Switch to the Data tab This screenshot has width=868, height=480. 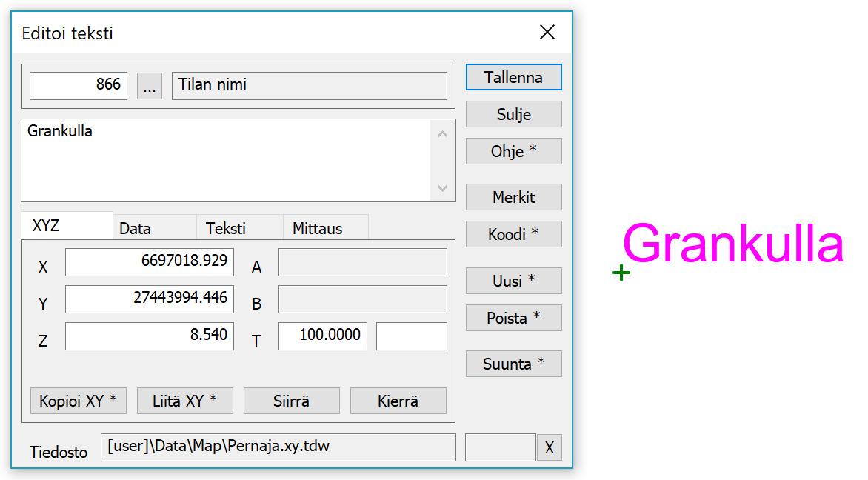[x=136, y=228]
